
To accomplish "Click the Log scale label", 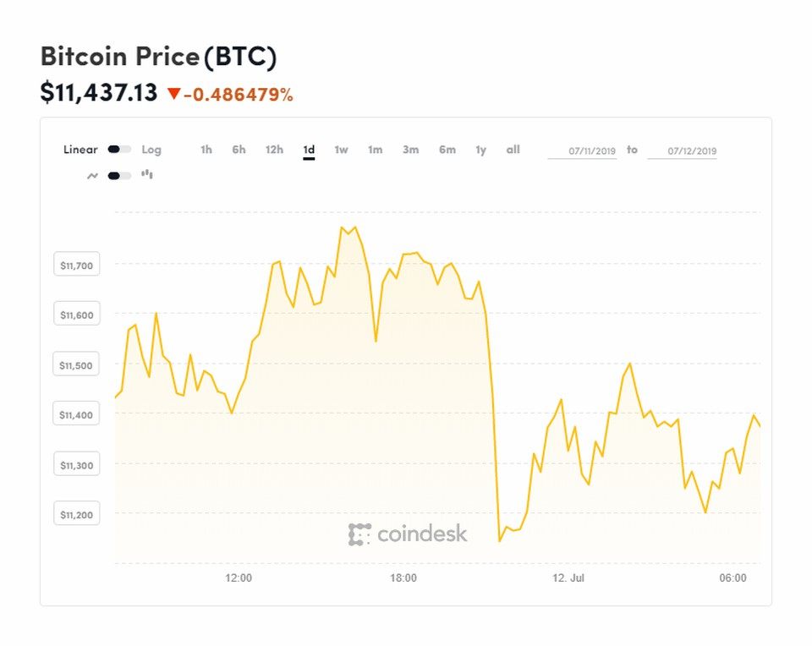I will coord(151,150).
